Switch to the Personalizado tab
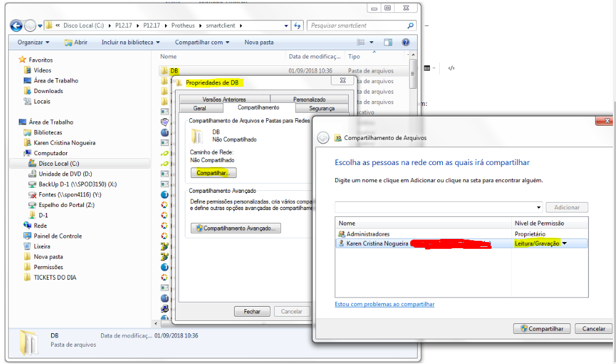Image resolution: width=616 pixels, height=364 pixels. coord(309,99)
